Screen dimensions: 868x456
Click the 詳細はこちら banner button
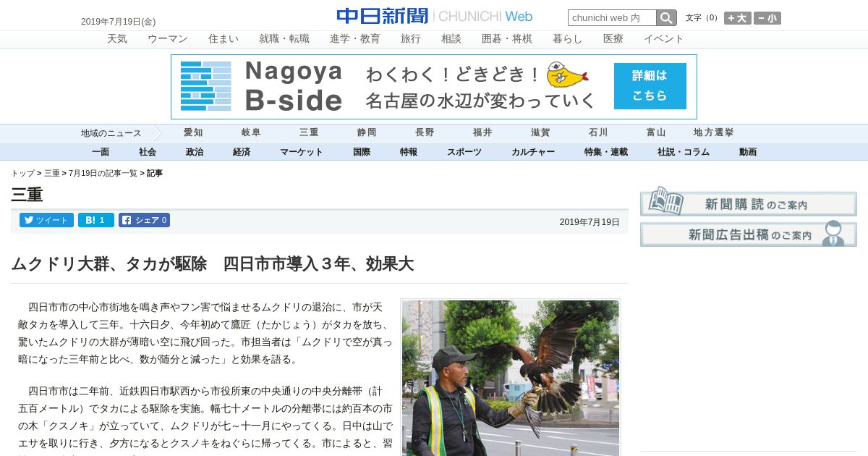pos(650,86)
